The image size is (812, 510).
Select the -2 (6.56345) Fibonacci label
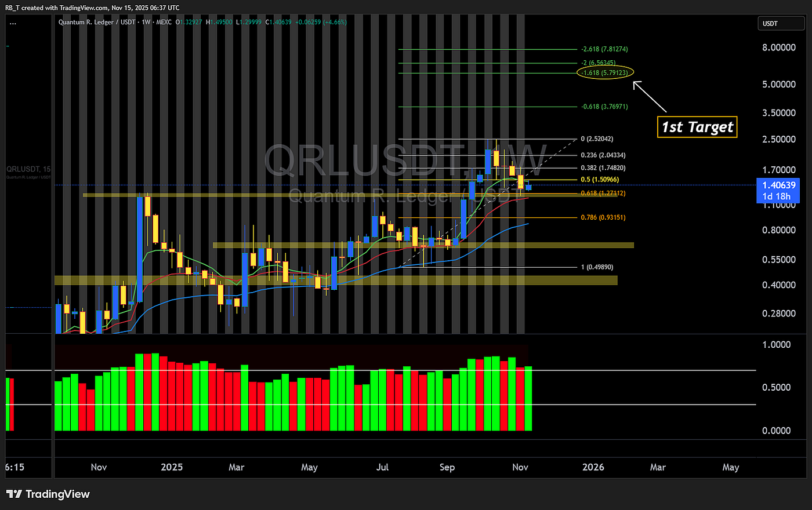(x=598, y=63)
